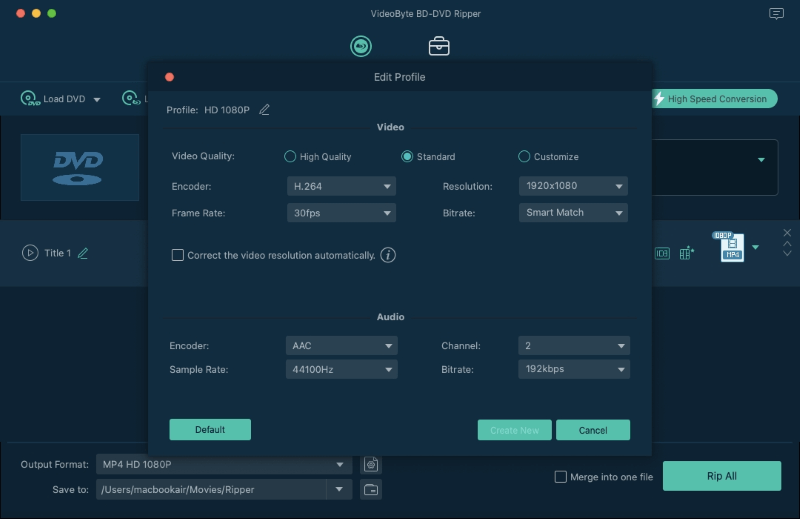Move Title 1 up arrow
The width and height of the screenshot is (800, 519).
(x=787, y=243)
